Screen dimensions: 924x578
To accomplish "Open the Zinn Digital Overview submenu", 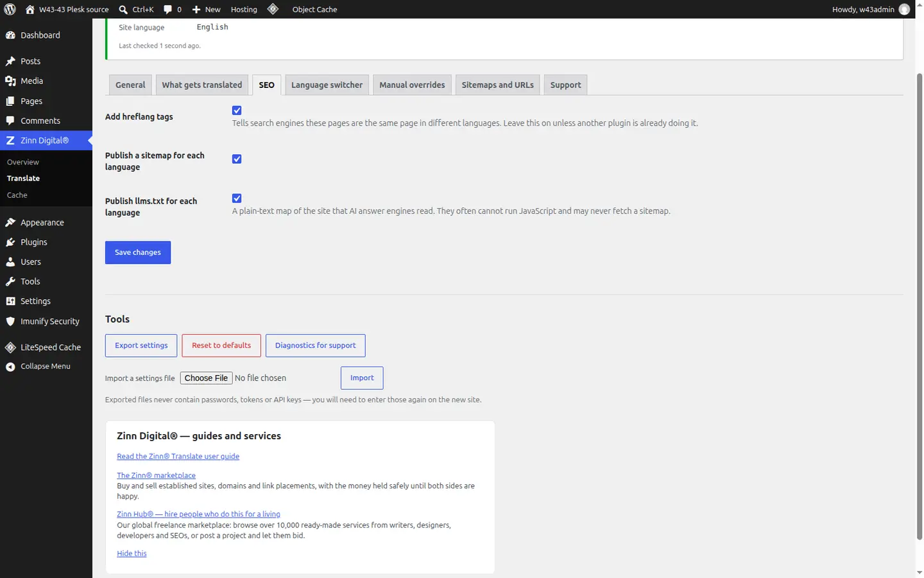I will coord(23,162).
